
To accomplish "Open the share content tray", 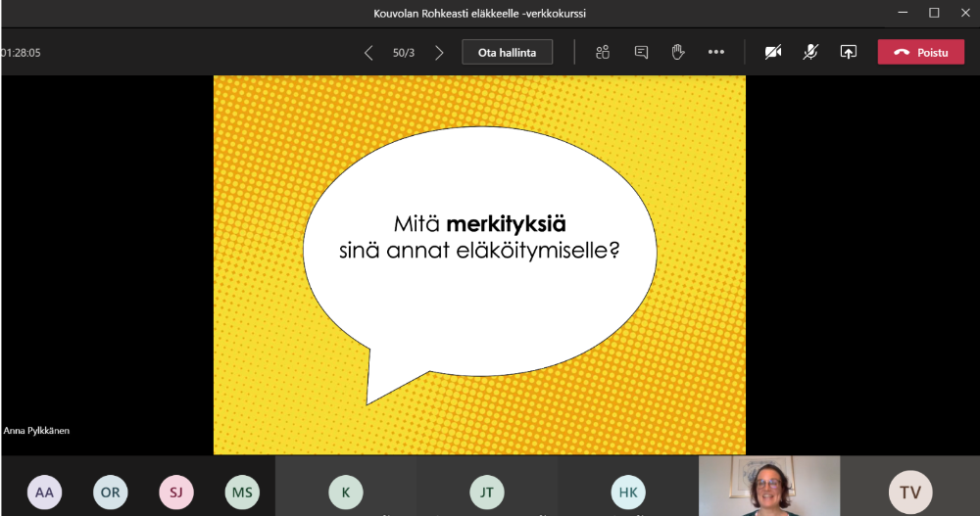I will (x=849, y=52).
